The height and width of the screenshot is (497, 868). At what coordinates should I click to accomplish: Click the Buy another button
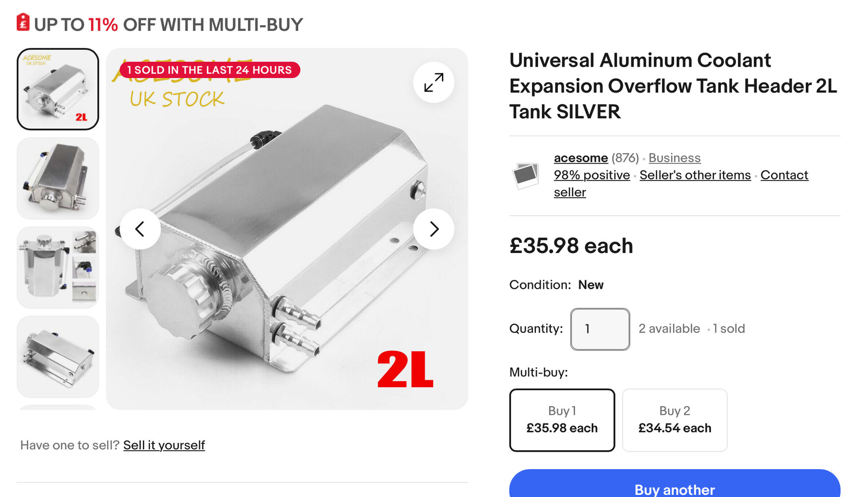pos(675,485)
